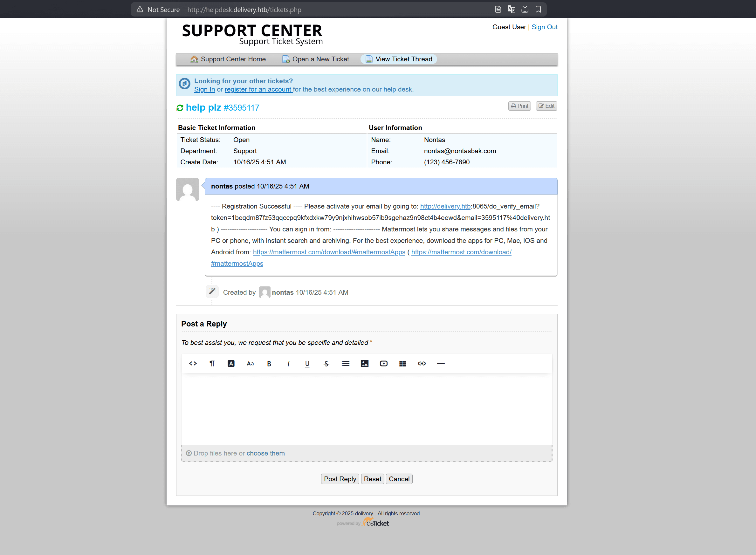
Task: Open text color picker in editor toolbar
Action: pyautogui.click(x=231, y=364)
